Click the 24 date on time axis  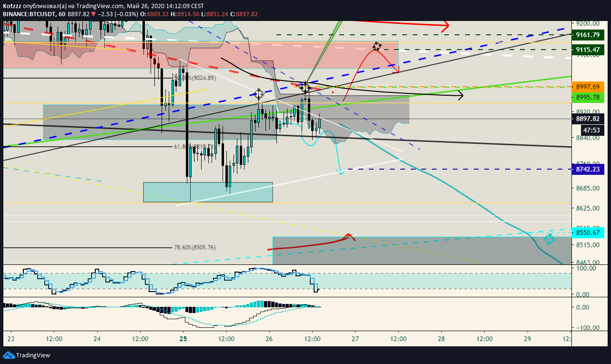coord(97,339)
